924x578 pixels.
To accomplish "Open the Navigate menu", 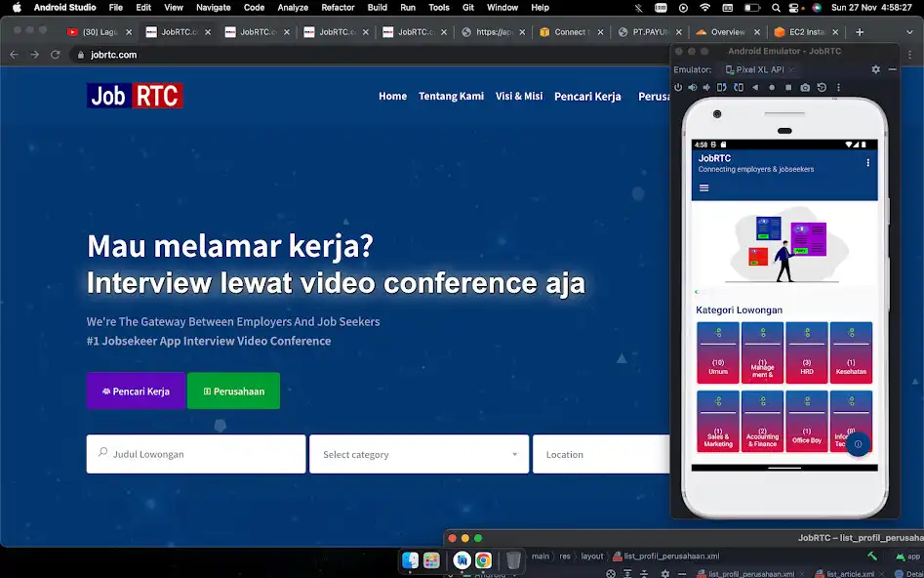I will pos(214,8).
